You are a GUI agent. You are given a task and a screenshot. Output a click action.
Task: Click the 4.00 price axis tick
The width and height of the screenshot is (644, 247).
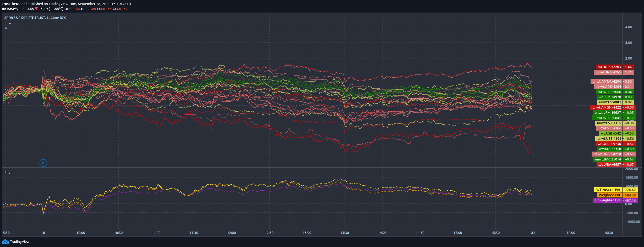pos(629,27)
